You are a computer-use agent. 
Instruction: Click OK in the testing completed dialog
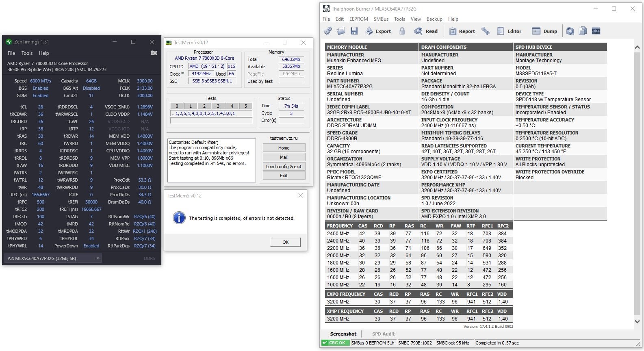(x=285, y=242)
